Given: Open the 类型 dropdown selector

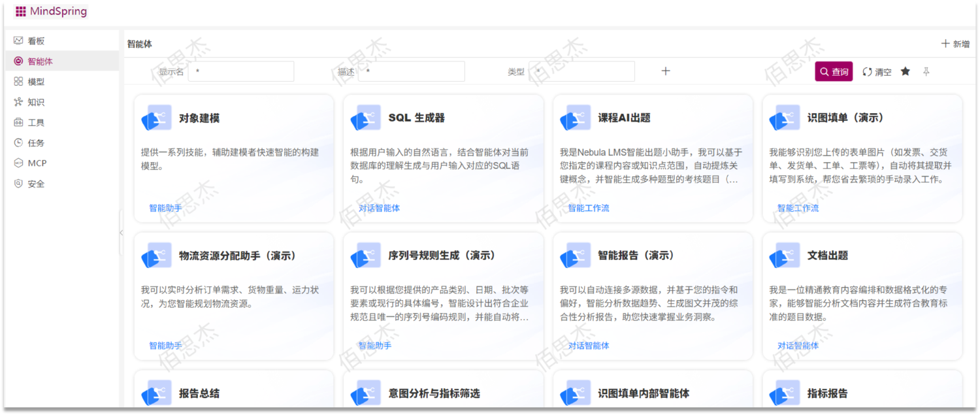Looking at the screenshot, I should pyautogui.click(x=581, y=71).
